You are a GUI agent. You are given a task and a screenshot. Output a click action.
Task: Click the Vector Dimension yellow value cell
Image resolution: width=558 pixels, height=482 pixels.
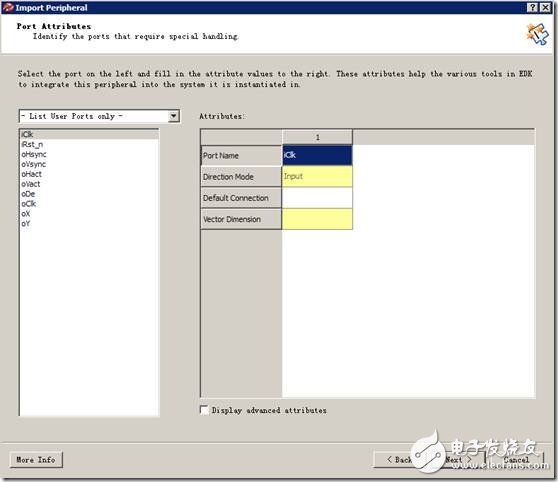pos(317,219)
